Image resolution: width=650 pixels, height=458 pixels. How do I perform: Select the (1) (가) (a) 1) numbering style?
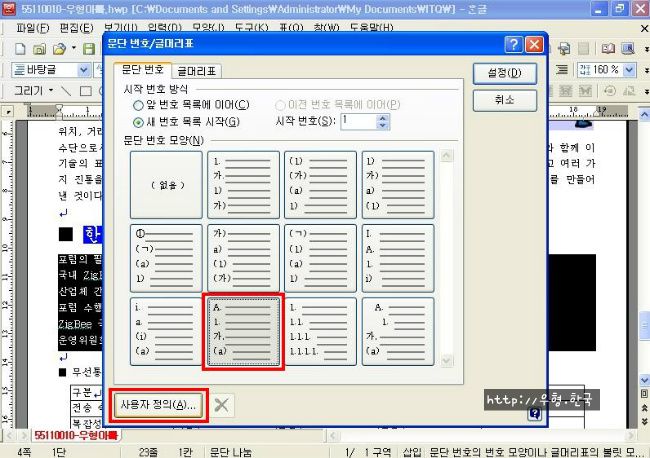pos(320,185)
